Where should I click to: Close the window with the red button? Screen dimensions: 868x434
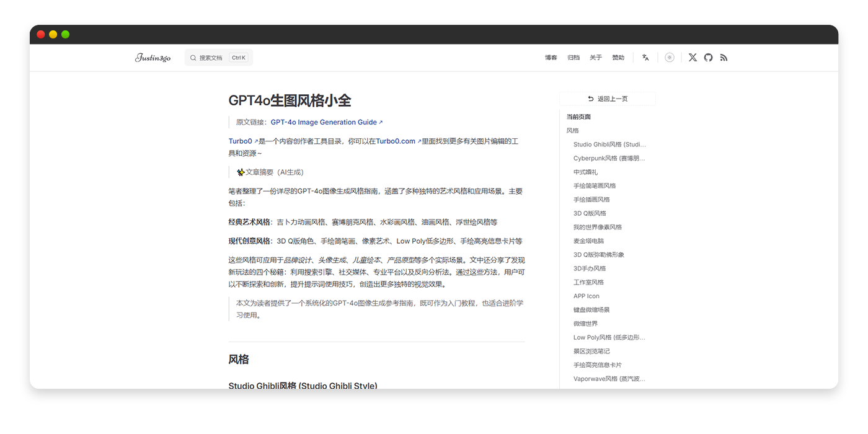[41, 35]
